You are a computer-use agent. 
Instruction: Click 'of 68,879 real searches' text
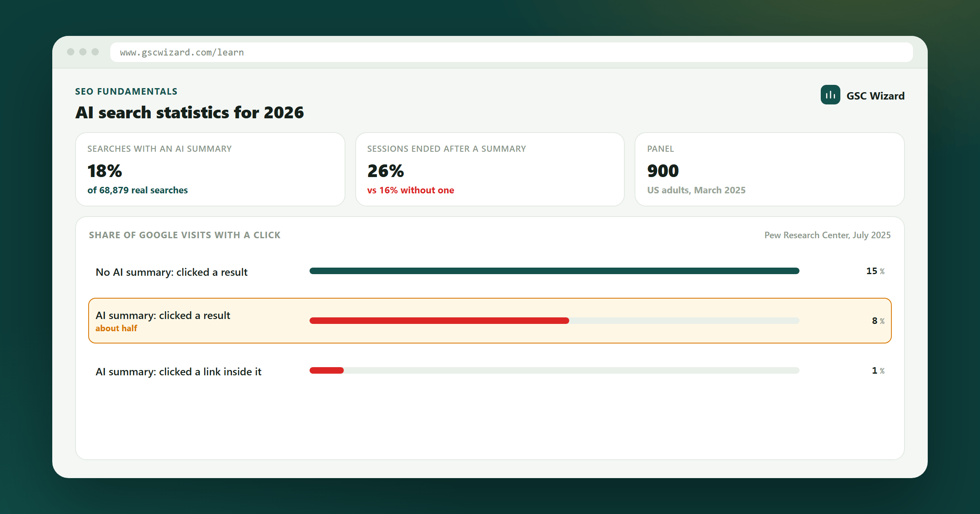pos(138,190)
